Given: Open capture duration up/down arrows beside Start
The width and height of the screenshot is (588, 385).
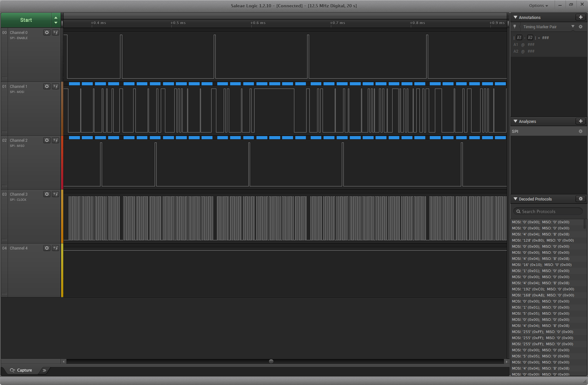Looking at the screenshot, I should [x=56, y=20].
